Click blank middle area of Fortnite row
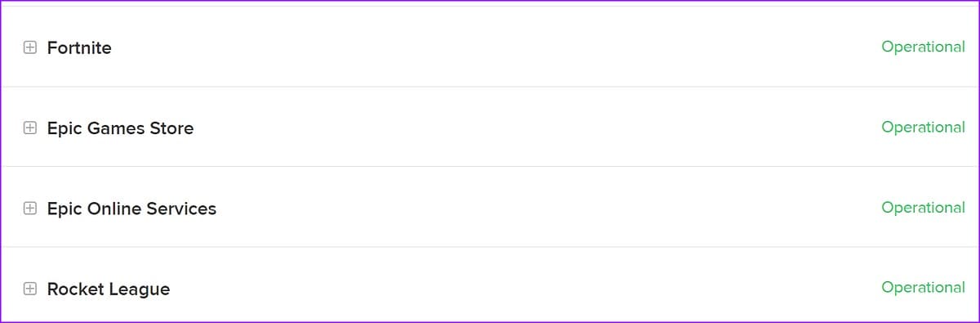Screen dimensions: 980x323 coord(490,47)
